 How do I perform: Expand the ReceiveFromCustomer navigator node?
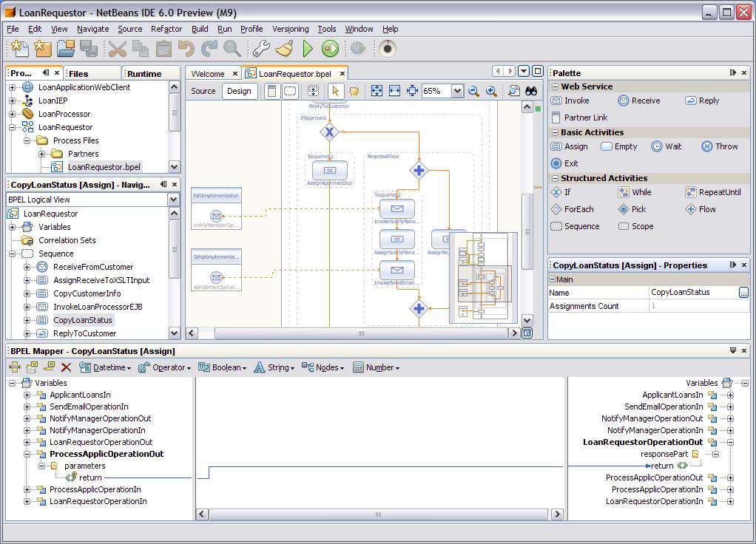point(27,267)
